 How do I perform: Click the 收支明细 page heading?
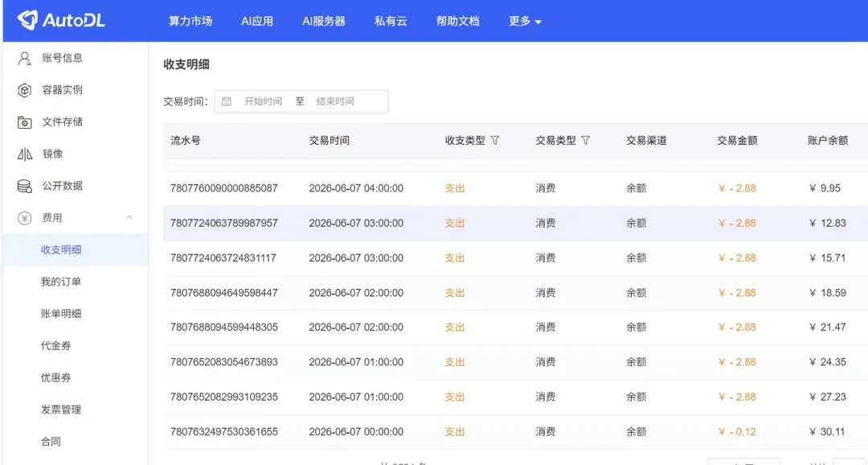click(186, 64)
